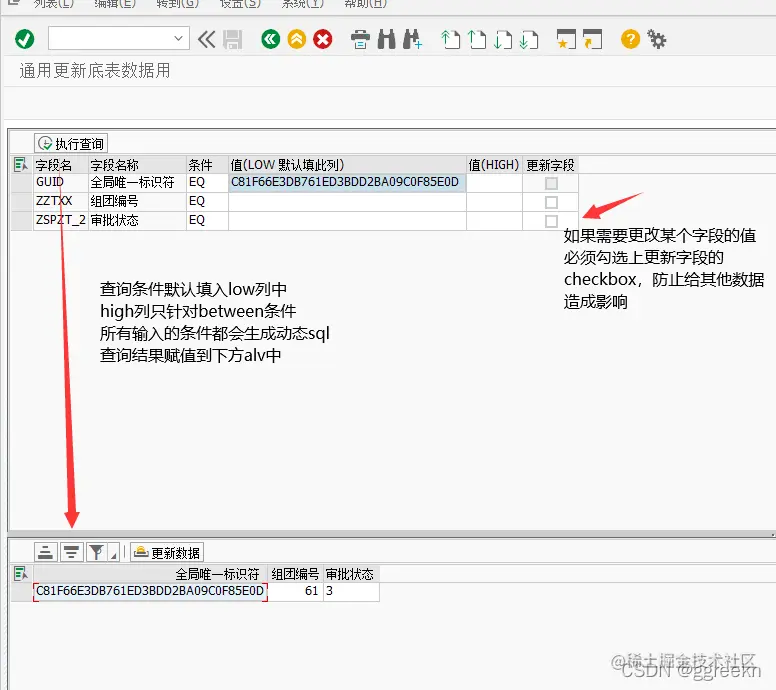Select the 条件 column header
This screenshot has height=690, width=776.
207,165
